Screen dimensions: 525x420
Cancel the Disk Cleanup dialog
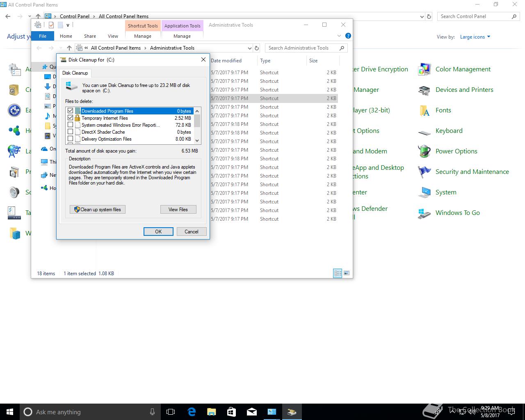point(192,232)
